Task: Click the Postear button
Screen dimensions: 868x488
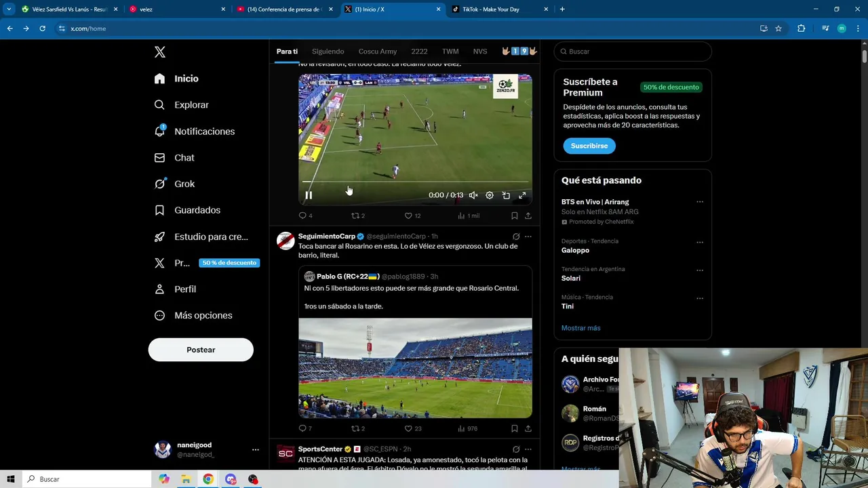Action: 201,350
